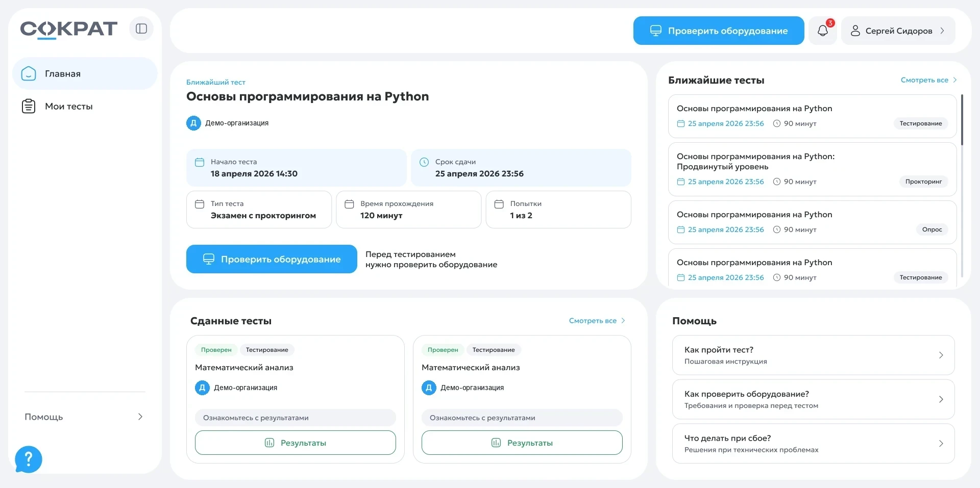Click the home icon next to Главная
Viewport: 980px width, 488px height.
tap(29, 73)
